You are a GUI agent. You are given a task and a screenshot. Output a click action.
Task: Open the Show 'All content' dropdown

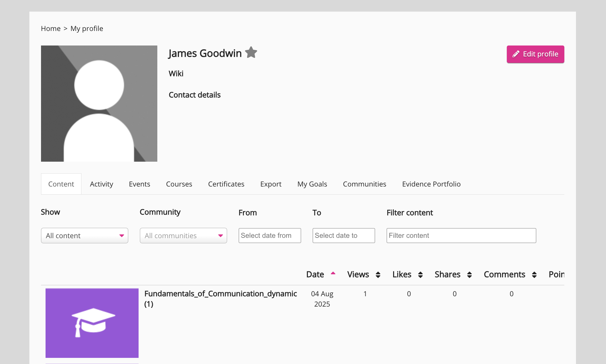[85, 236]
